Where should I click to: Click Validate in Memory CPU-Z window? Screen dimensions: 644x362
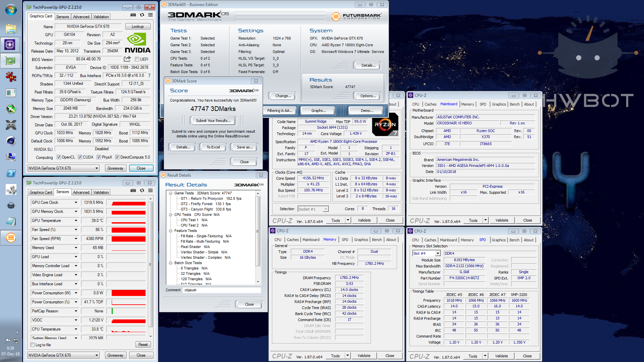pos(364,356)
